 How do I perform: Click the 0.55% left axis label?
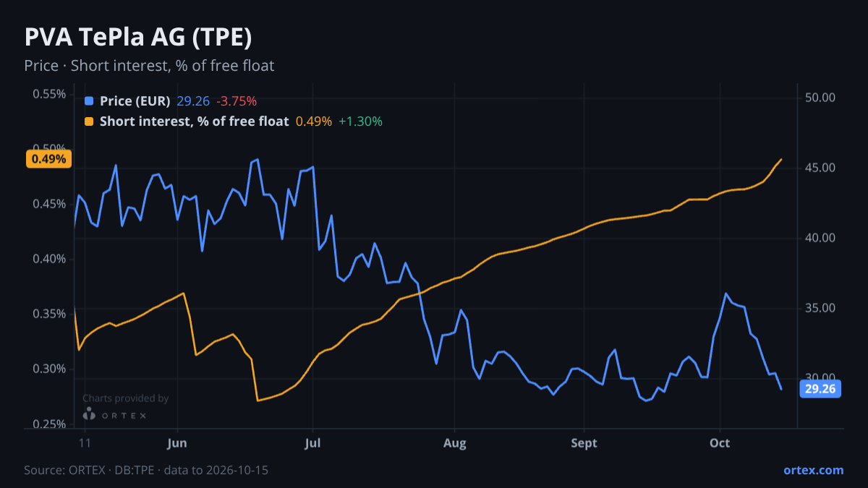[49, 94]
